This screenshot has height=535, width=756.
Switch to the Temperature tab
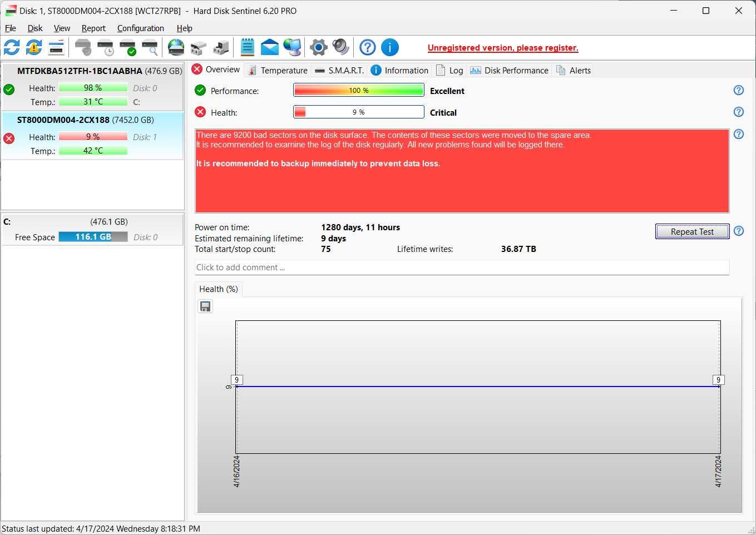pos(278,71)
